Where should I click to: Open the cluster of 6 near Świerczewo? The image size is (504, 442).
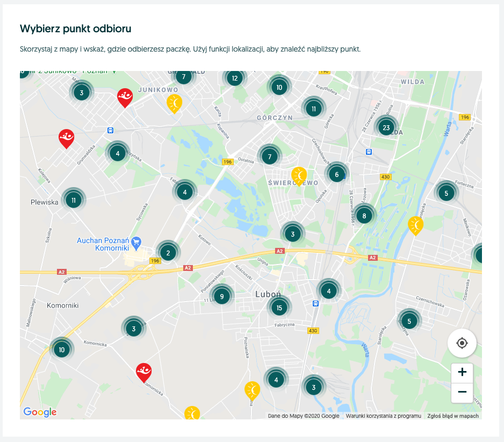click(336, 174)
